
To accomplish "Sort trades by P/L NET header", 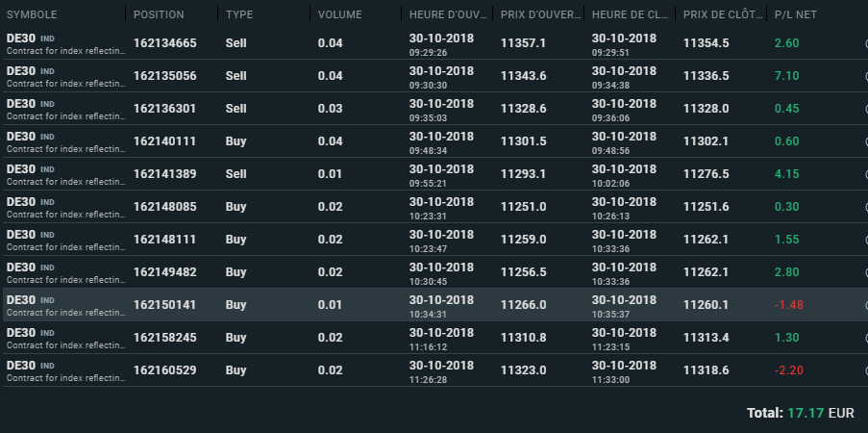I will (795, 15).
